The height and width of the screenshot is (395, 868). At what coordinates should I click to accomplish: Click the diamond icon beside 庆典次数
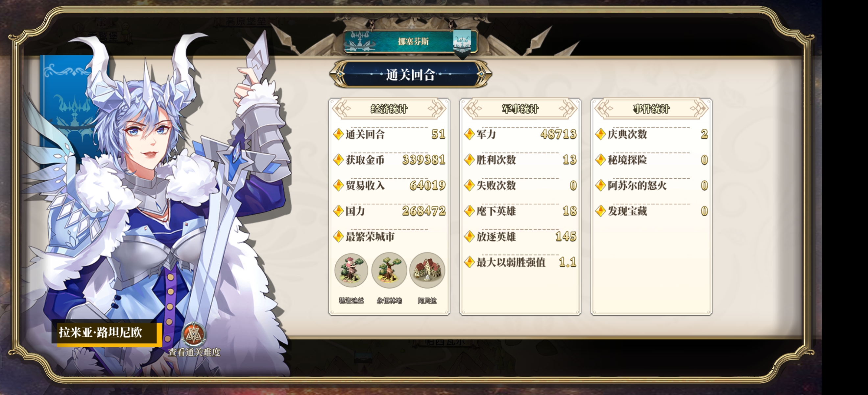pyautogui.click(x=600, y=134)
